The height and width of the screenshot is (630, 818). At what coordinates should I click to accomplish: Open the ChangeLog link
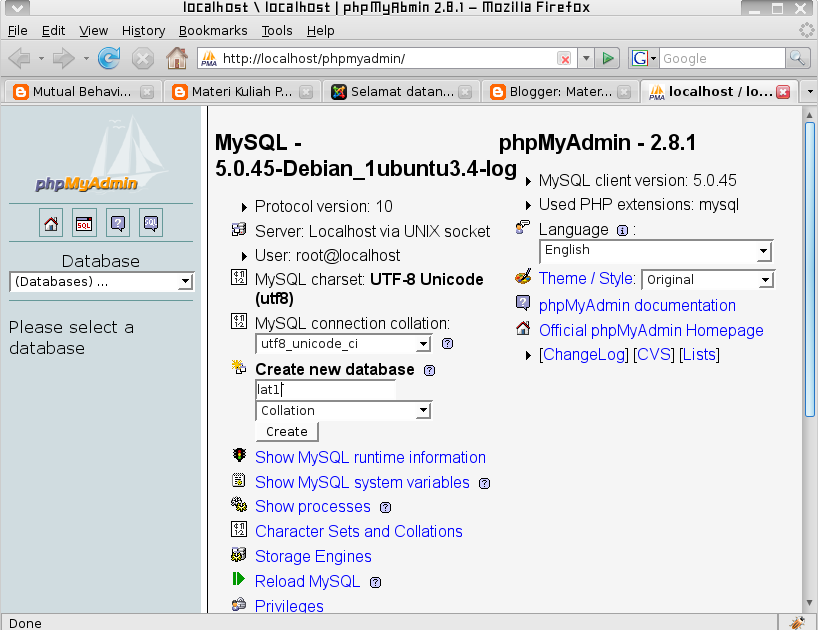[584, 355]
